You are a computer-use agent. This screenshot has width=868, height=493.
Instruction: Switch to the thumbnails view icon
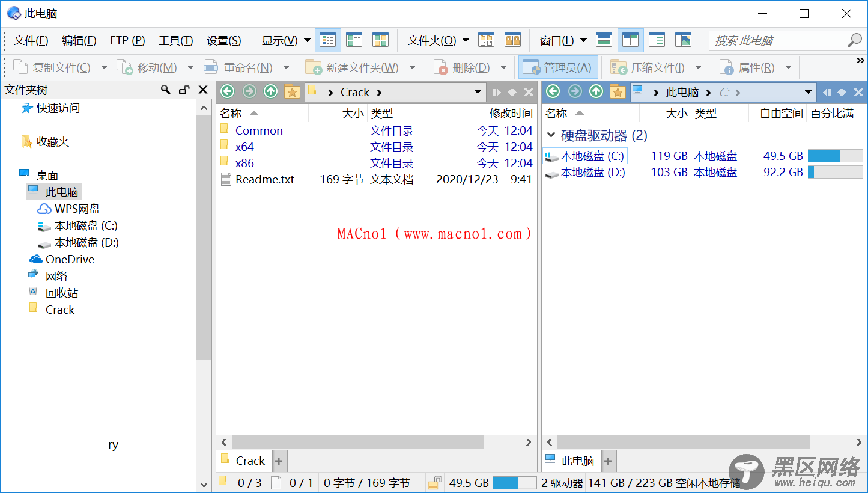click(380, 40)
